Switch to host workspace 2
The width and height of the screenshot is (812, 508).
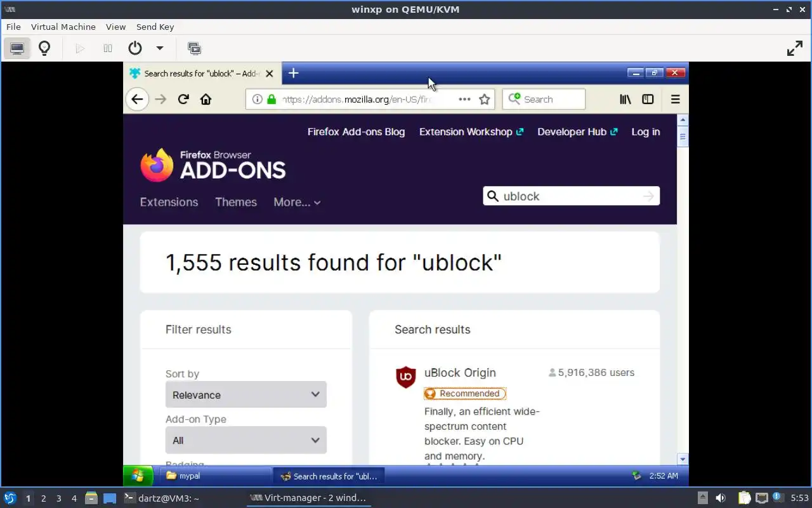coord(43,498)
